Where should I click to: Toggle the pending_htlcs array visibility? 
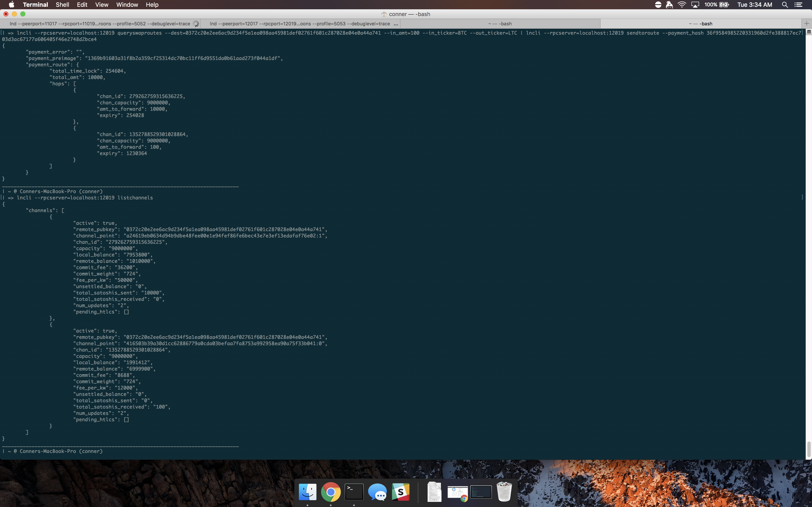point(126,311)
